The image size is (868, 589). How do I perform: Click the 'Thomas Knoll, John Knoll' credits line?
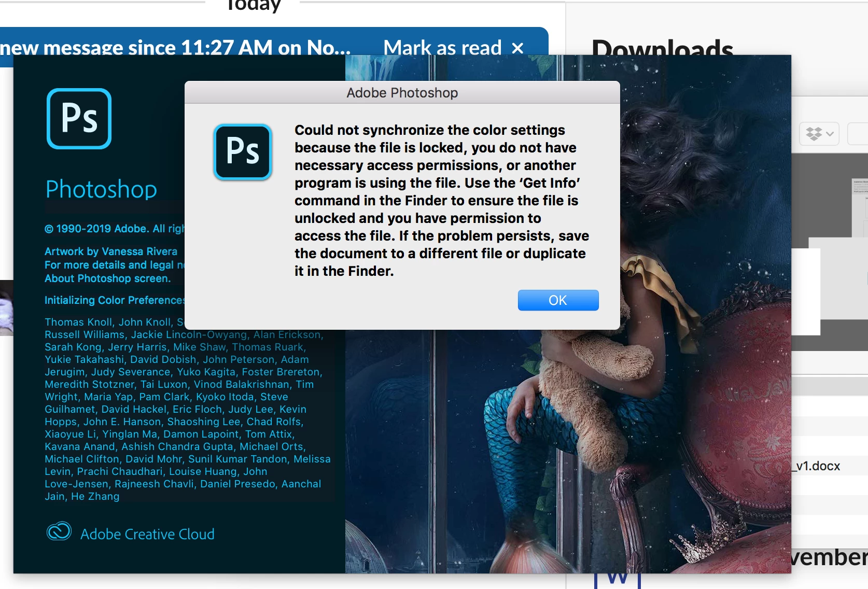tap(114, 322)
